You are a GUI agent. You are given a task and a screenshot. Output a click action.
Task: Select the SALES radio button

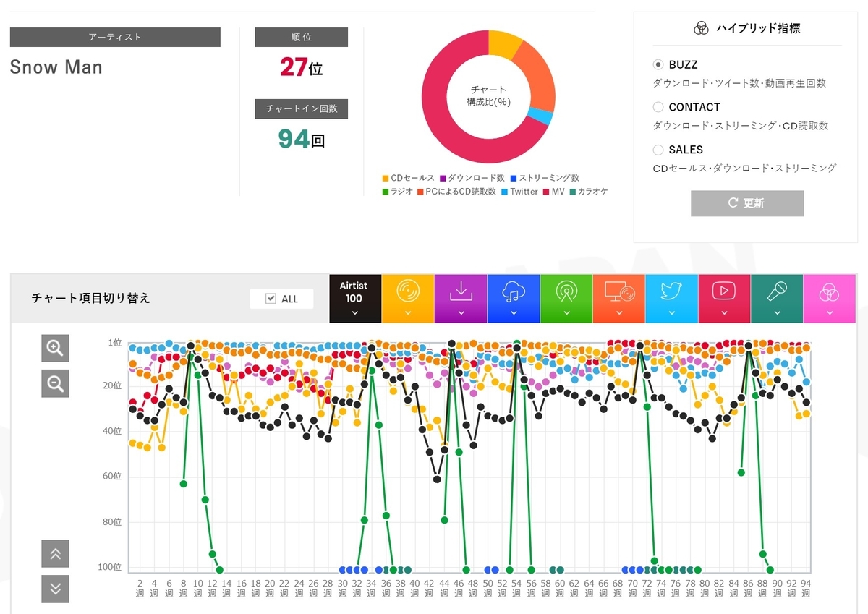[x=658, y=150]
